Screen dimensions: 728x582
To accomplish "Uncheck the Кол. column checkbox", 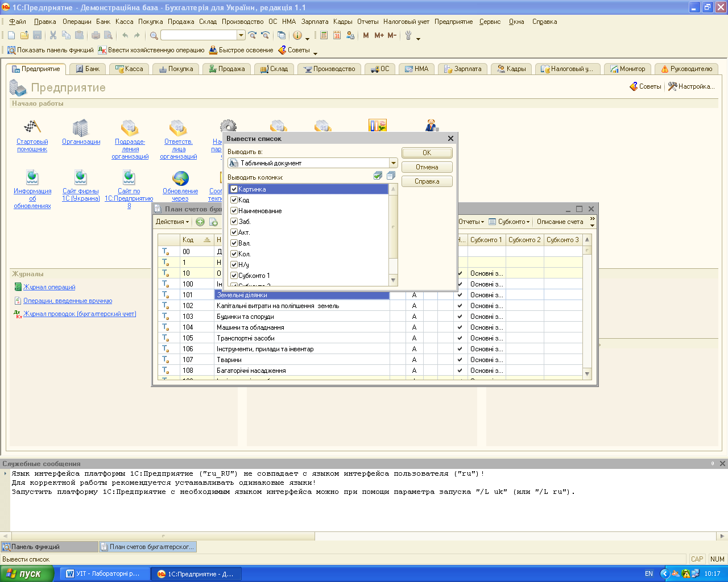I will point(234,254).
